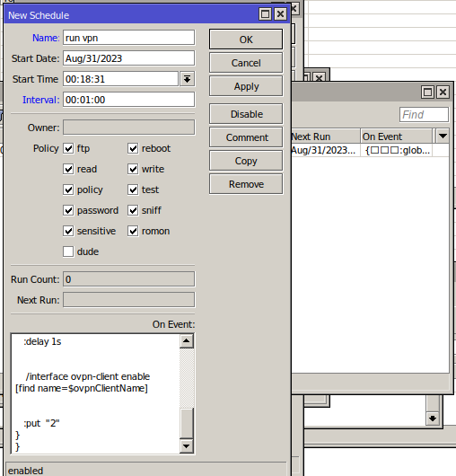Screen dimensions: 456x476
Task: Click inside the On Event script editor
Action: pos(95,393)
